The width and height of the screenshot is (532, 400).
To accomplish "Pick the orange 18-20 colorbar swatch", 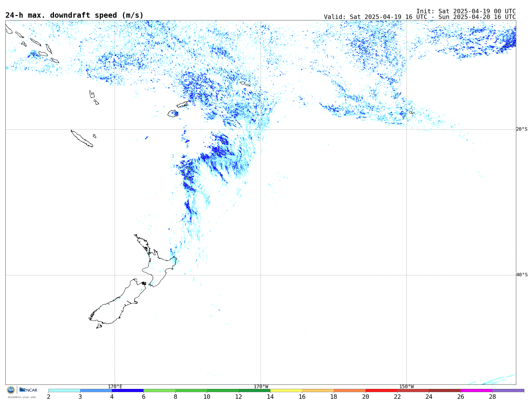I will (x=350, y=391).
